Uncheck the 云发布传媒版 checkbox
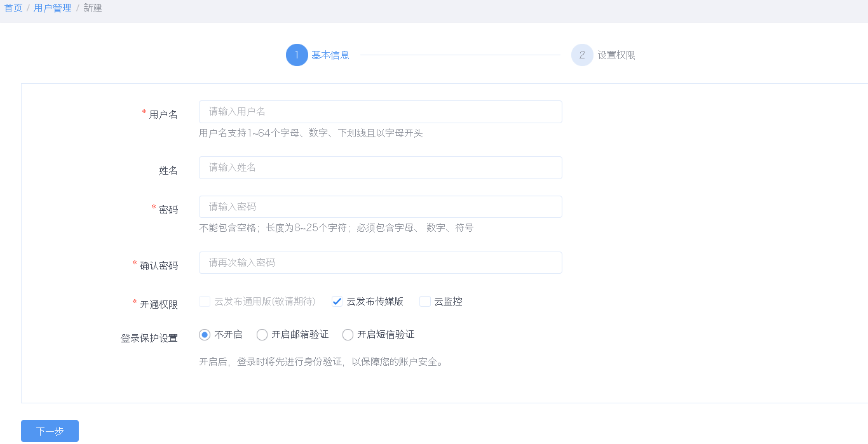The image size is (868, 444). [x=337, y=302]
